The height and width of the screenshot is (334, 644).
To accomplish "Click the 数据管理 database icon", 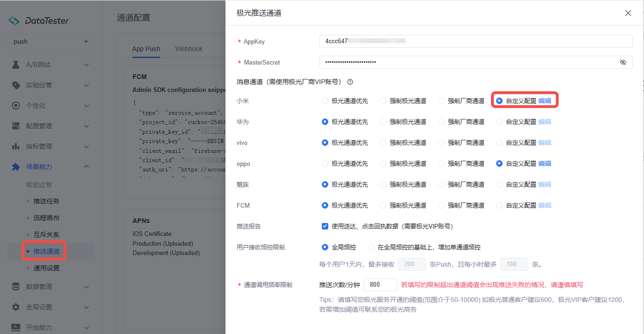I will click(16, 287).
